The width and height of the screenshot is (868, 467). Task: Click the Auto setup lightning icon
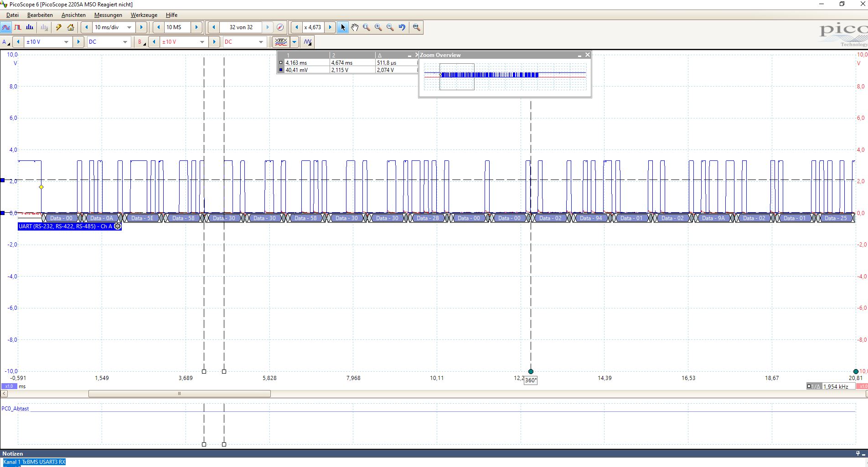point(58,27)
